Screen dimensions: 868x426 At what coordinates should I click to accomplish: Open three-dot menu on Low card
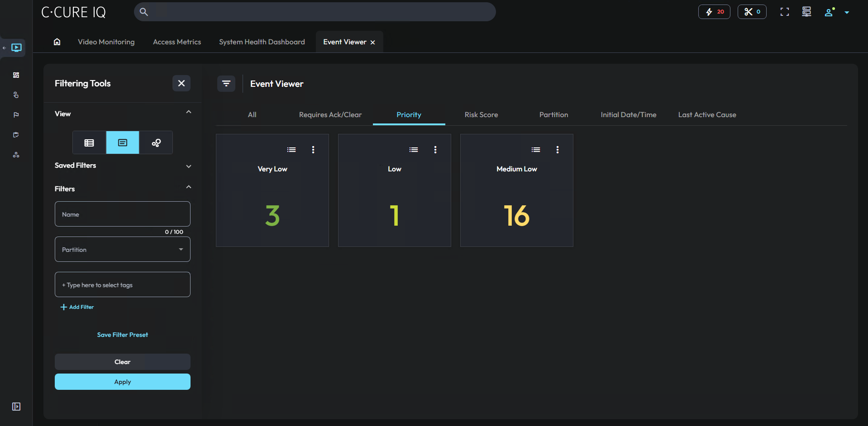435,150
